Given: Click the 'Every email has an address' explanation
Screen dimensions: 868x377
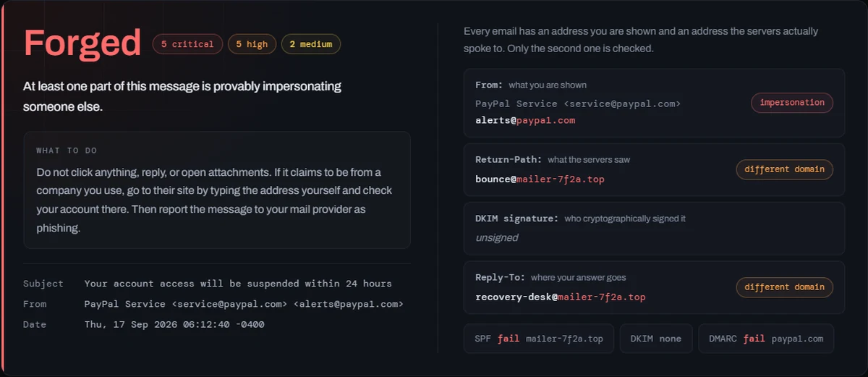Looking at the screenshot, I should tap(641, 40).
